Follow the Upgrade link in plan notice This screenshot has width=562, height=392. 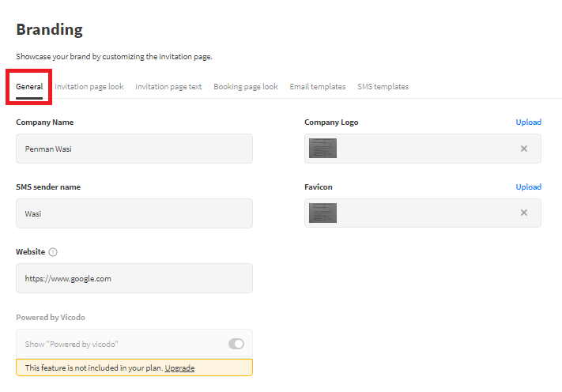click(179, 368)
